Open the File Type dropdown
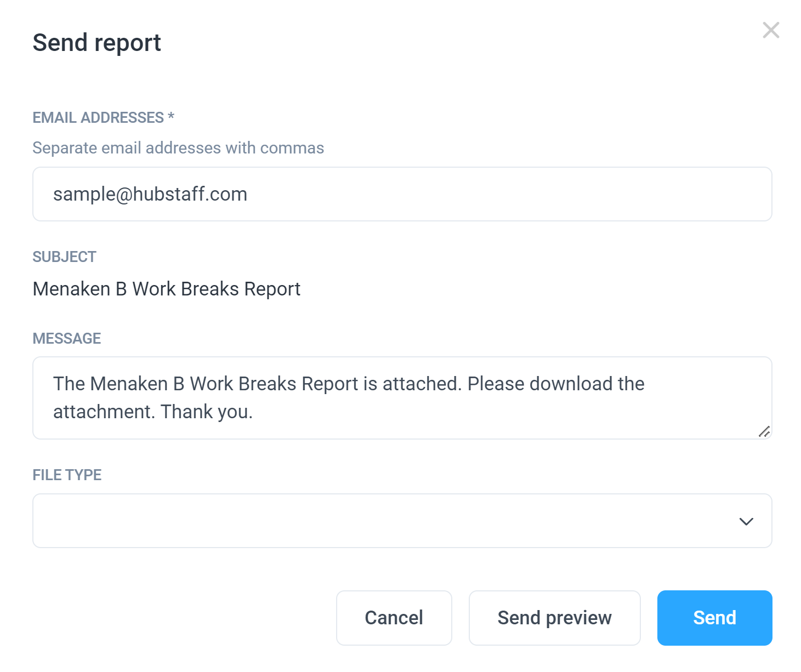Screen dimensions: 801x672 pyautogui.click(x=402, y=521)
